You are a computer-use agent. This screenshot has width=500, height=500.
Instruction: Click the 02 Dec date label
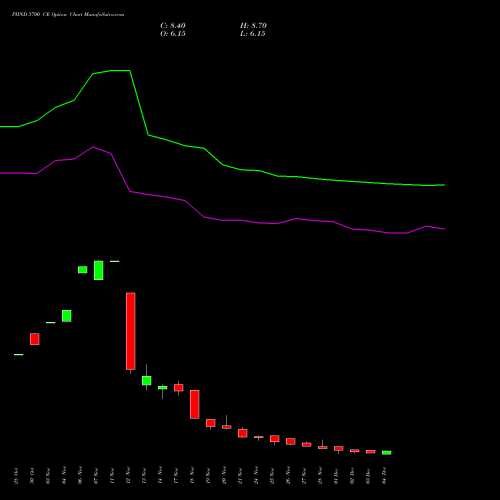[352, 476]
